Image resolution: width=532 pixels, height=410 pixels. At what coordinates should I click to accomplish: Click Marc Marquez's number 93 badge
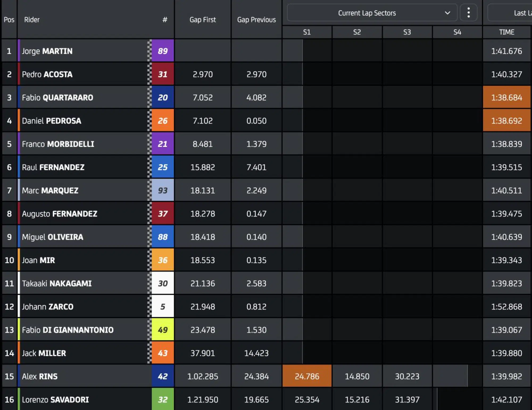click(x=163, y=190)
